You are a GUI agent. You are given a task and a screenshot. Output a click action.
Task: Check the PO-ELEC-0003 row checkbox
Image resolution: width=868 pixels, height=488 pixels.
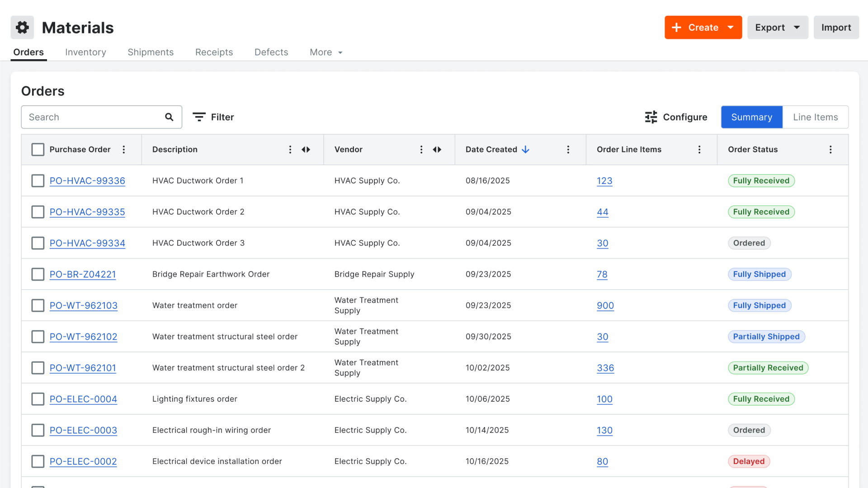coord(38,430)
